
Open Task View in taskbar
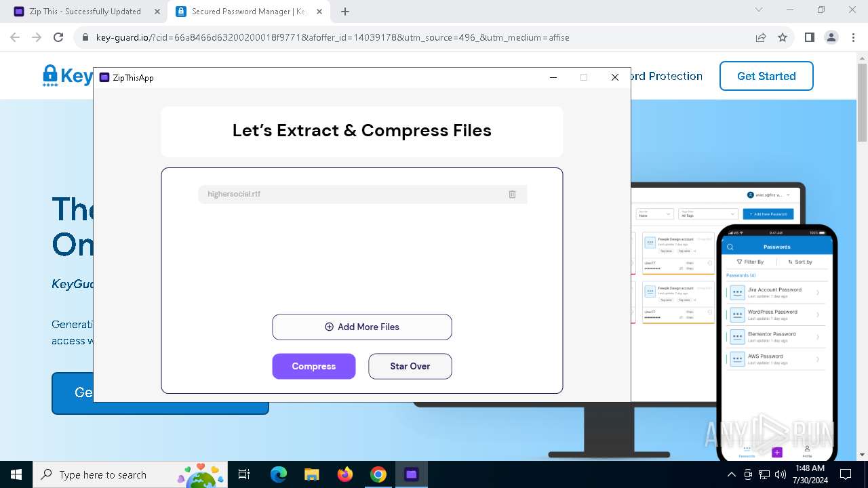click(245, 474)
